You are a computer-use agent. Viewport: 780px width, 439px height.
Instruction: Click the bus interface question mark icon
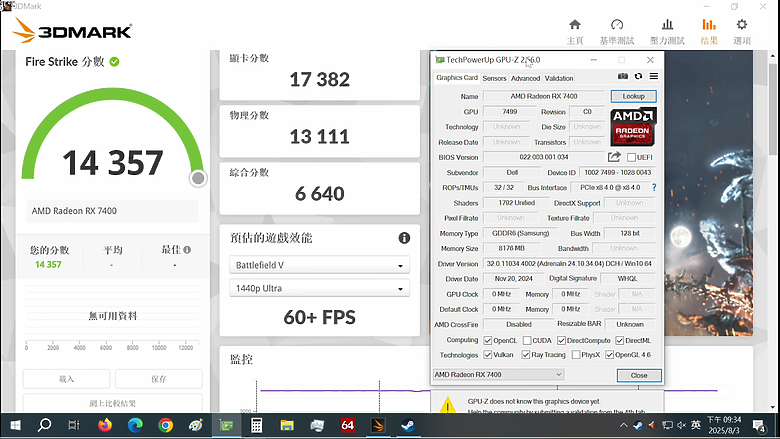654,187
